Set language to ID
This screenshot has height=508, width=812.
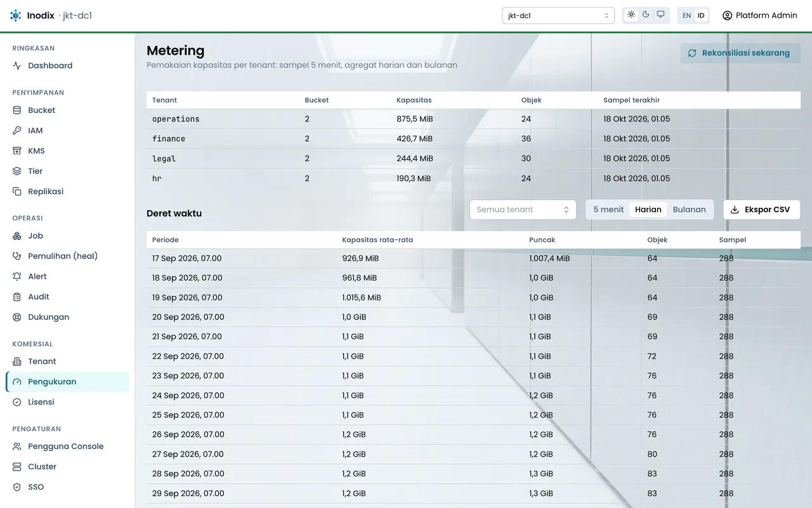pyautogui.click(x=701, y=15)
